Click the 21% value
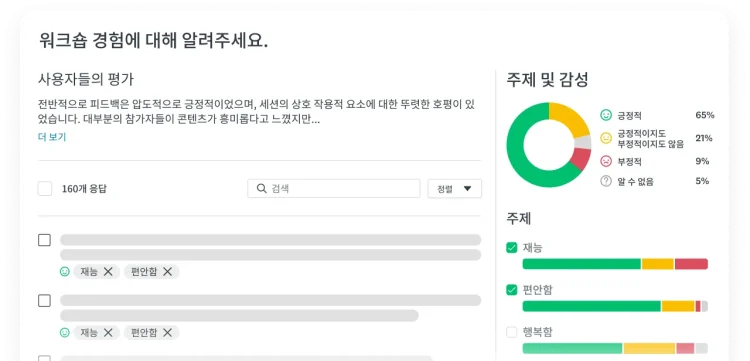 click(x=704, y=138)
